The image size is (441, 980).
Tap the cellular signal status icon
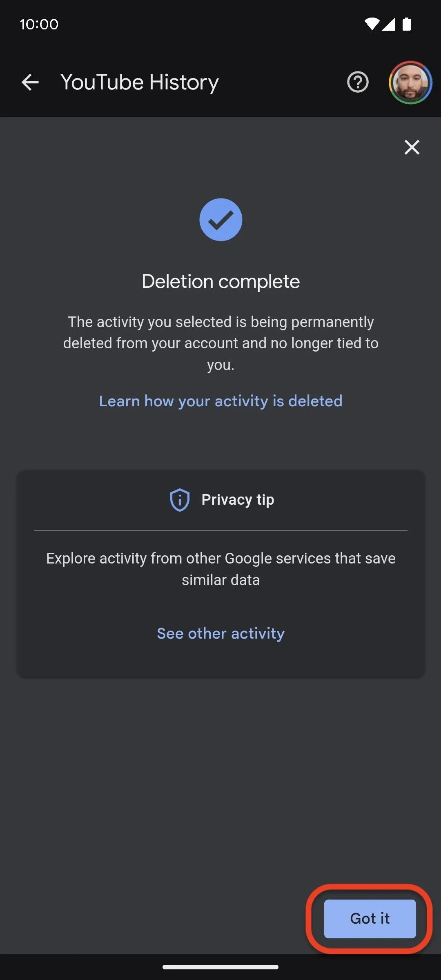[x=388, y=24]
